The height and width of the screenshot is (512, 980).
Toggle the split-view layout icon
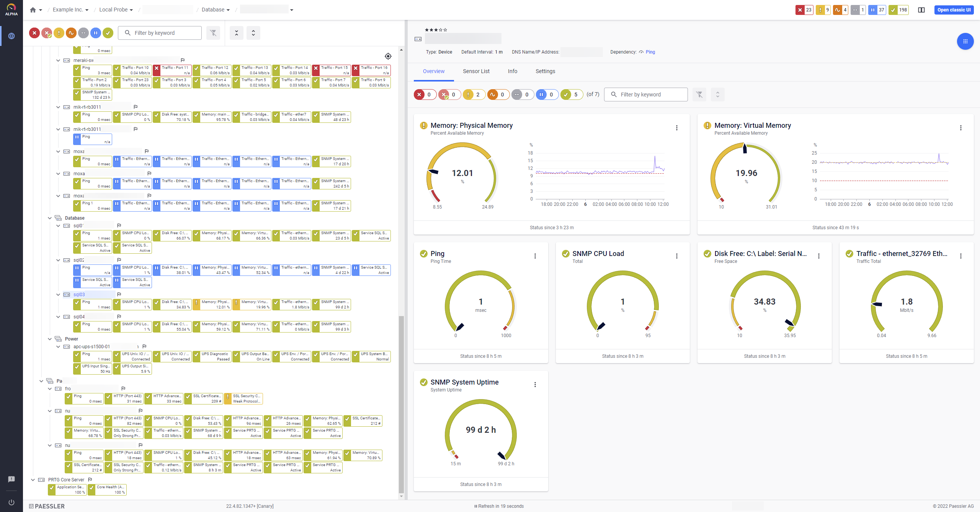click(921, 10)
